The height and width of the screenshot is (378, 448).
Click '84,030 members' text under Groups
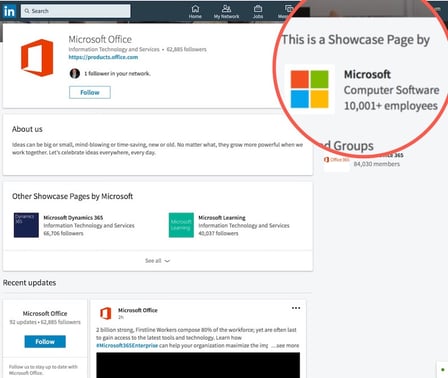coord(376,164)
